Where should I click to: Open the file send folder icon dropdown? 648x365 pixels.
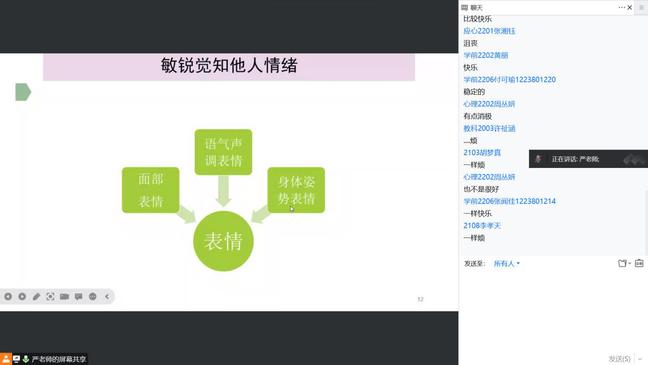624,263
